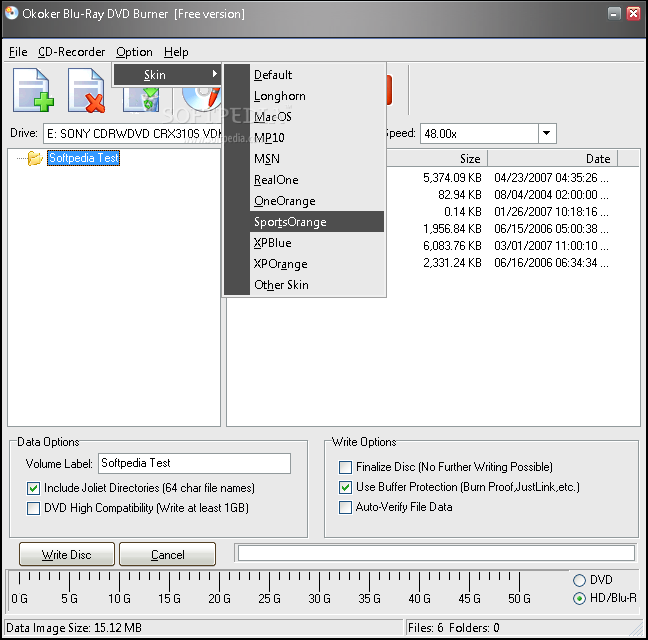The image size is (648, 640).
Task: Click Data Image Size status text
Action: click(74, 628)
